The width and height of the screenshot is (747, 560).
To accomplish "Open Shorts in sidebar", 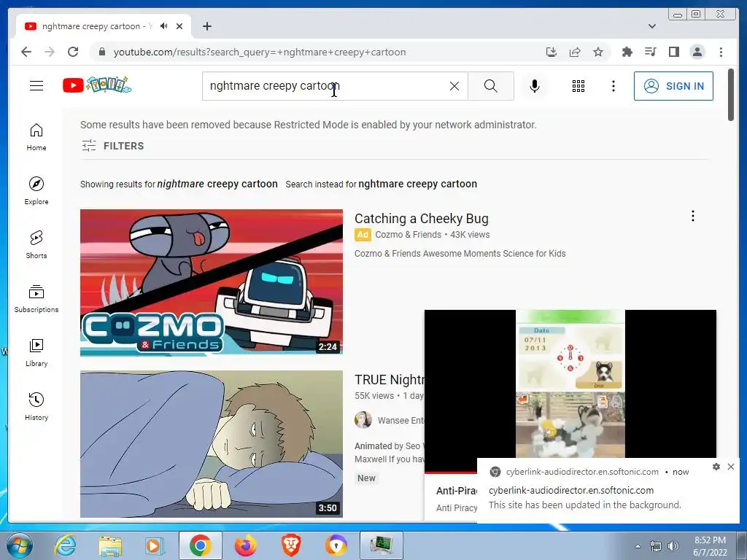I will coord(36,245).
